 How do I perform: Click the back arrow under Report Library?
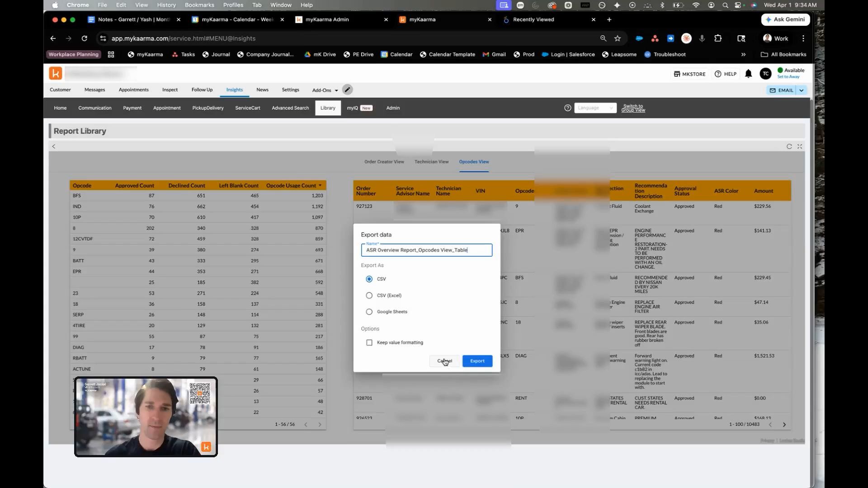point(54,146)
